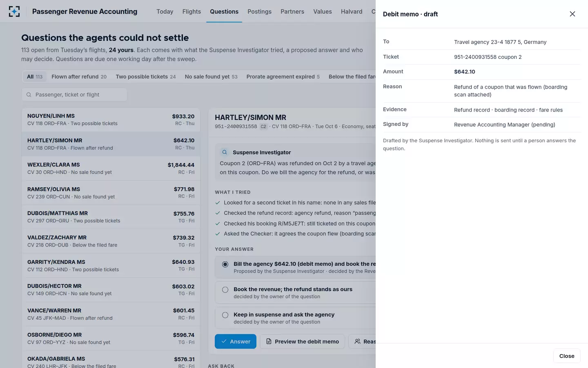Open the VALDEZ/ZACHARY MR question row
588x368 pixels.
click(111, 241)
